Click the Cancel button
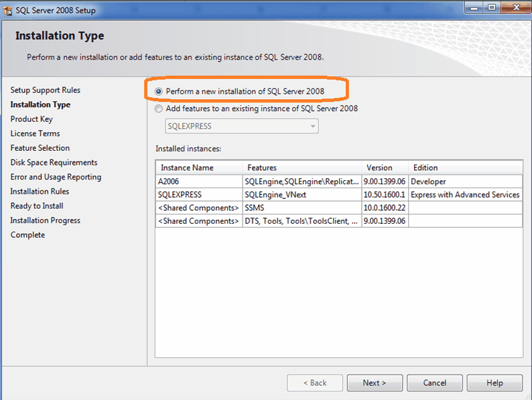The height and width of the screenshot is (400, 532). [x=435, y=383]
